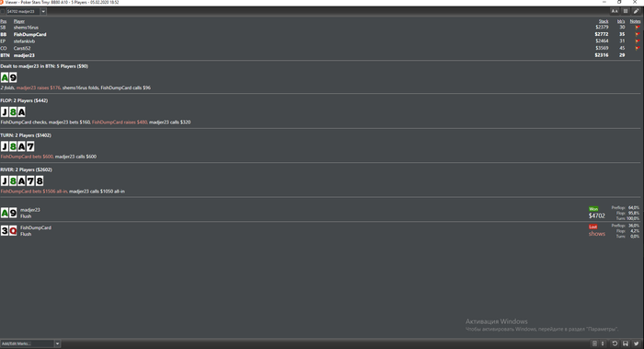Open the pencil edit tool
Image resolution: width=644 pixels, height=349 pixels.
pos(637,11)
